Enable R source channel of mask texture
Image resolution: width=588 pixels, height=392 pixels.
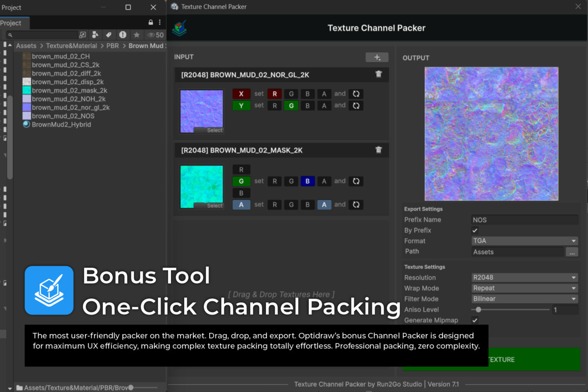241,170
